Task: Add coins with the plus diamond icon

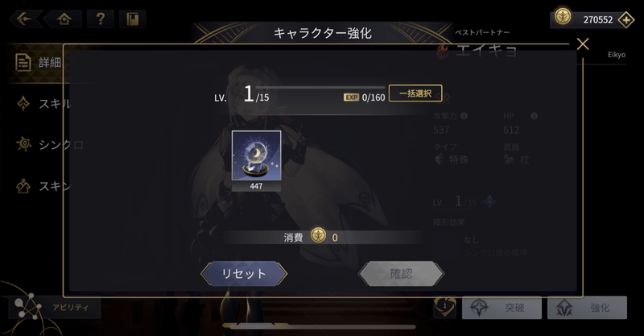Action: (x=626, y=19)
